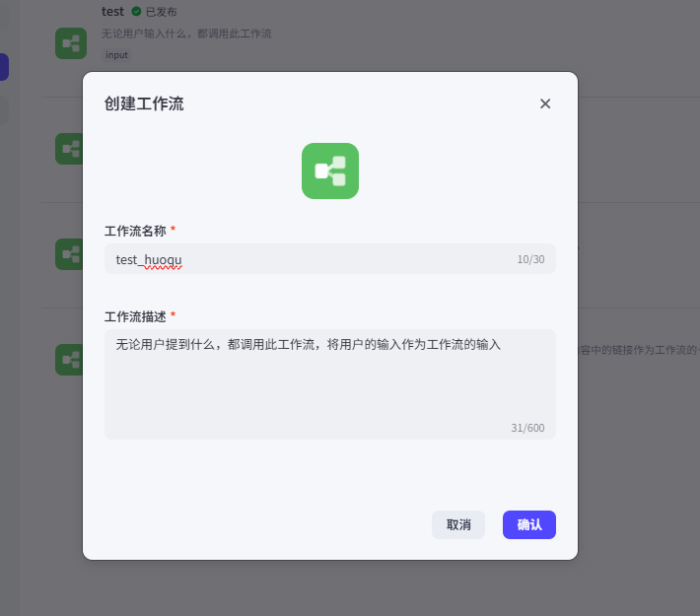The image size is (700, 616).
Task: Click the 创建工作流 dialog title
Action: point(144,103)
